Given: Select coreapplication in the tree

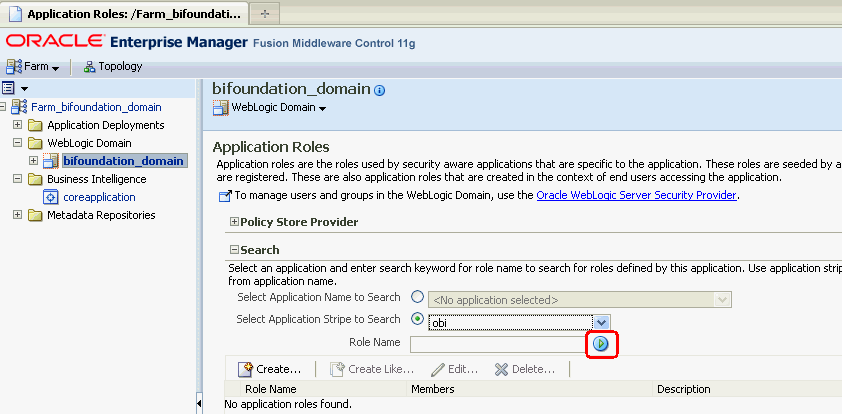Looking at the screenshot, I should (99, 197).
